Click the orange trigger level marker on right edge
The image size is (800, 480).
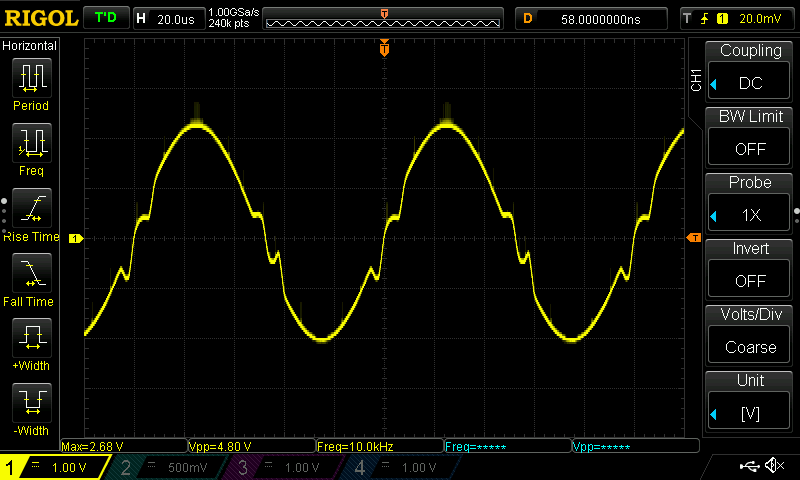694,237
